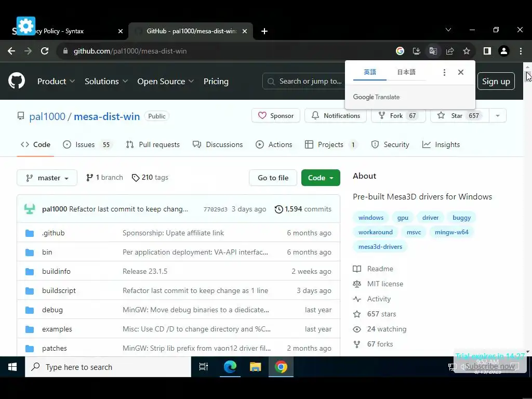Screen dimensions: 532x399
Task: Click the browser back arrow
Action: click(11, 51)
